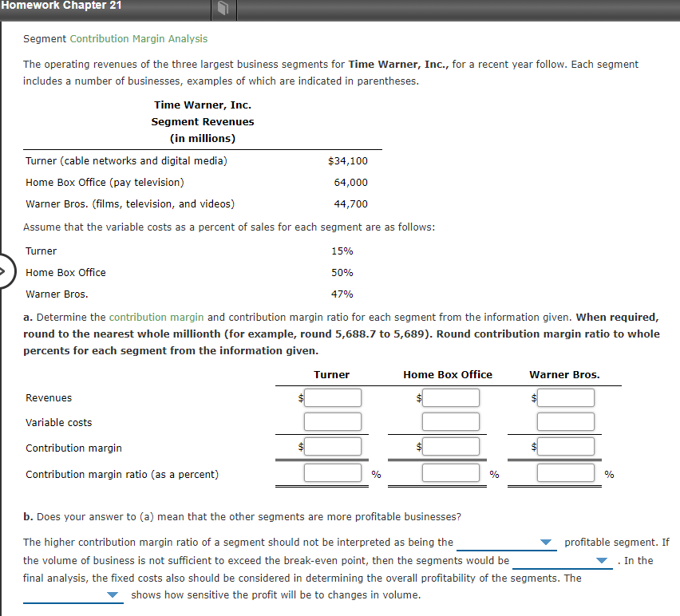Click the Turner Variable costs field
This screenshot has width=680, height=616.
[333, 421]
